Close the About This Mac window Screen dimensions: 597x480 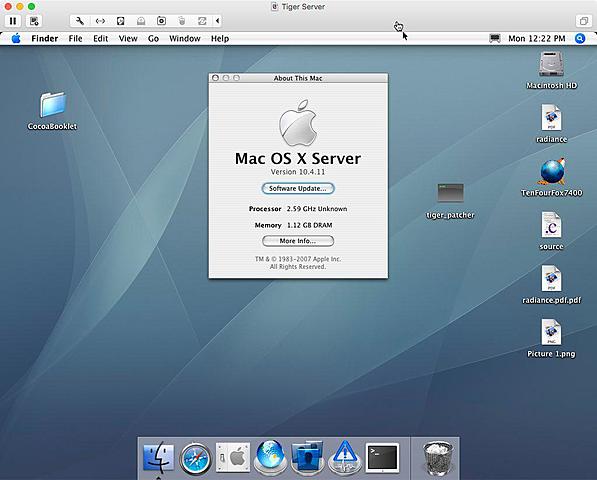pos(215,78)
